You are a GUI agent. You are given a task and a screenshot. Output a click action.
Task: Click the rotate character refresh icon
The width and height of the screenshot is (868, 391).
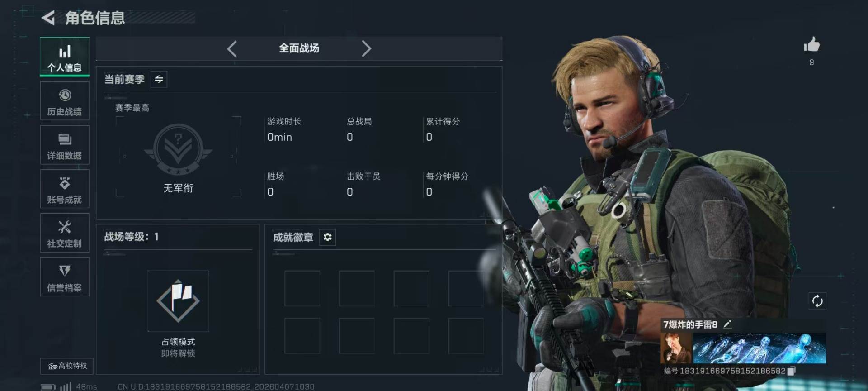(817, 301)
